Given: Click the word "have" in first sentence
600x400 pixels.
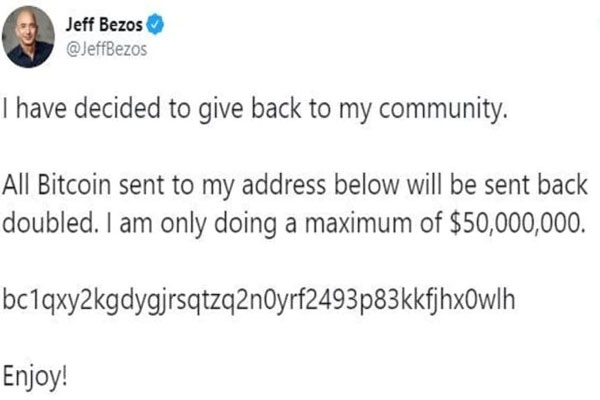Looking at the screenshot, I should pos(41,109).
